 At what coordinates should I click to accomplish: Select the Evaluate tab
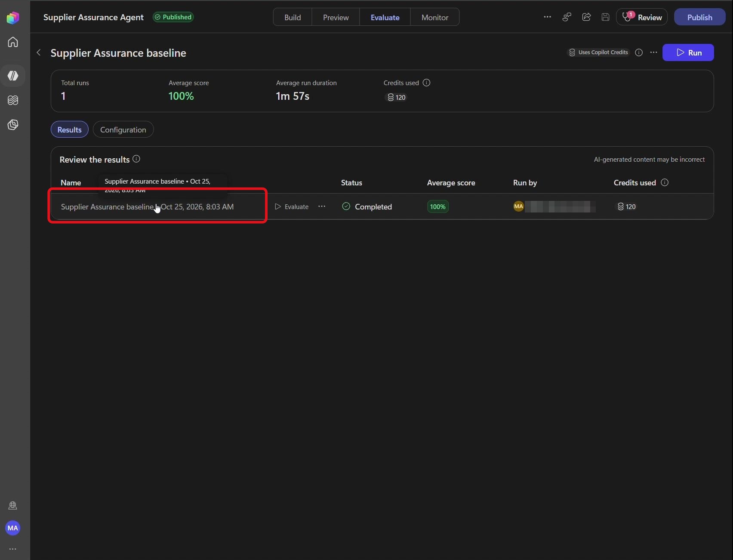click(x=385, y=17)
